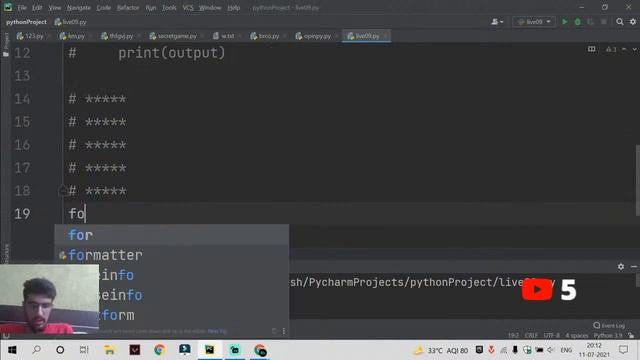Viewport: 640px width, 360px height.
Task: Change Python 3.9 interpreter in status bar
Action: click(x=608, y=336)
